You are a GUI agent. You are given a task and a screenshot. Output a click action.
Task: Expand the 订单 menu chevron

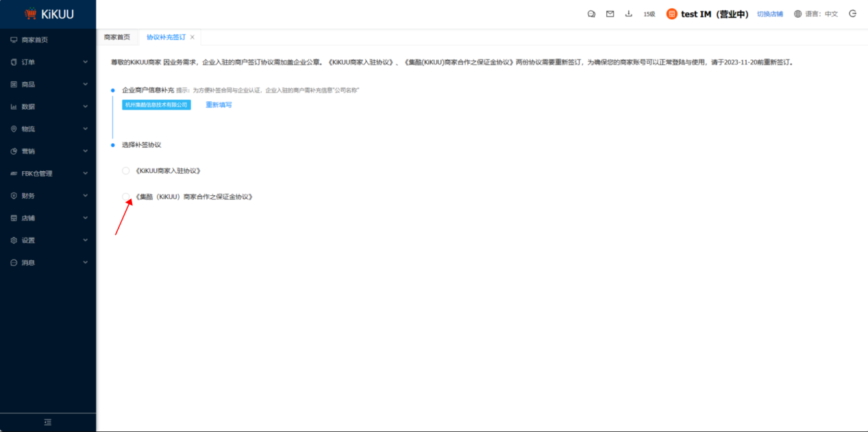[x=85, y=62]
